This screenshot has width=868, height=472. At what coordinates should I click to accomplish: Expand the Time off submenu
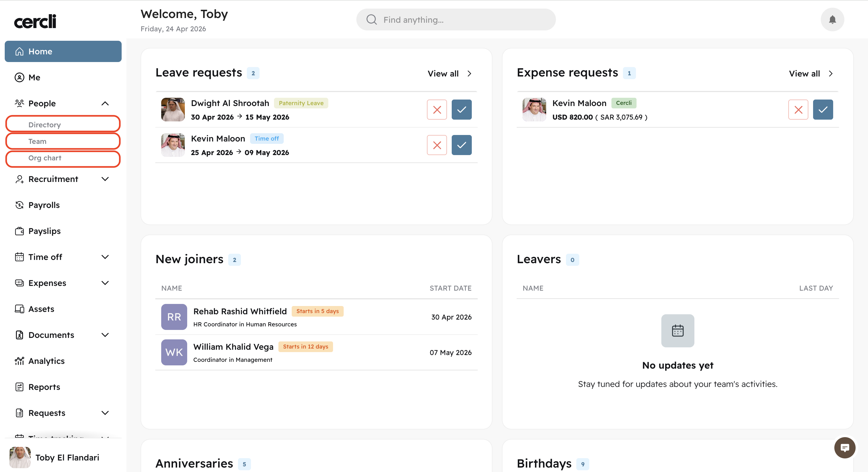(105, 257)
